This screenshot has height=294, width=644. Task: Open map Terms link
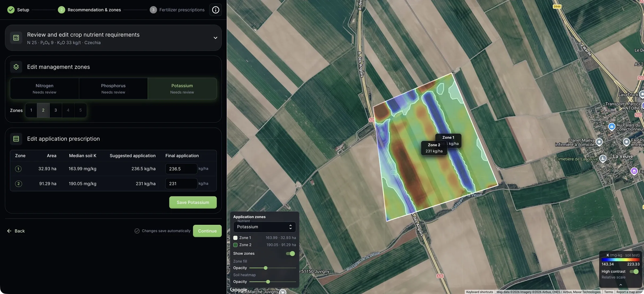pyautogui.click(x=608, y=292)
